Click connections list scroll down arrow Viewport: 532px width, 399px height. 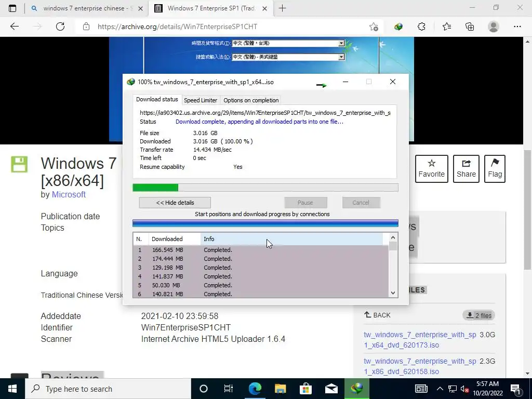point(393,293)
